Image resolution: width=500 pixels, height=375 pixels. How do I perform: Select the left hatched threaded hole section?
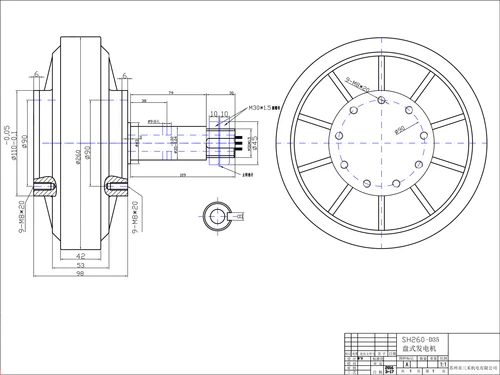(44, 186)
